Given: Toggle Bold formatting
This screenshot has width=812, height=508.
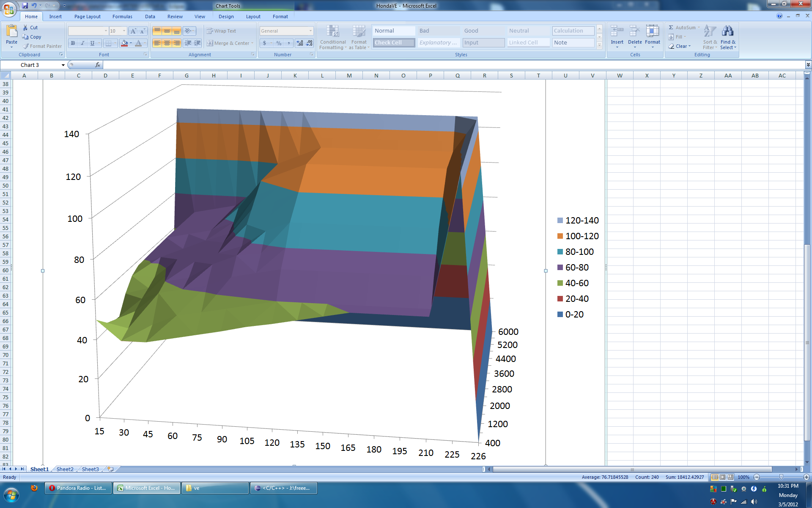Looking at the screenshot, I should point(73,43).
